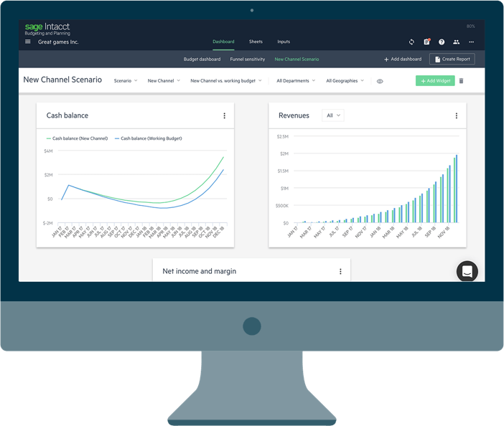This screenshot has width=504, height=426.
Task: Open Cash balance widget options menu
Action: (224, 115)
